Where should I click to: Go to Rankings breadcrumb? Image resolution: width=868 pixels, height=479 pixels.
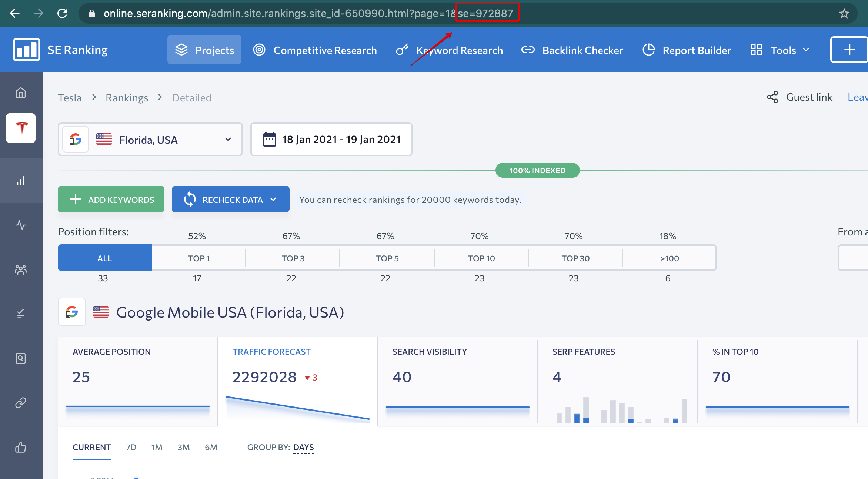127,98
